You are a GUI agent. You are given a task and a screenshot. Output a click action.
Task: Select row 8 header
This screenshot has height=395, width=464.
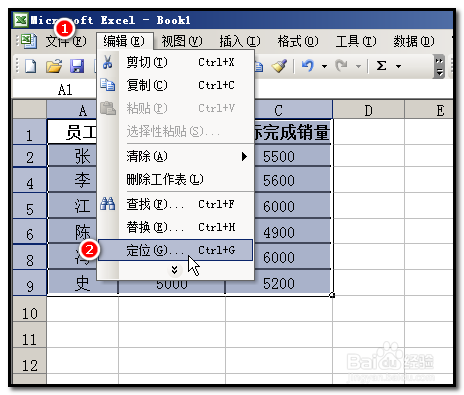click(30, 257)
